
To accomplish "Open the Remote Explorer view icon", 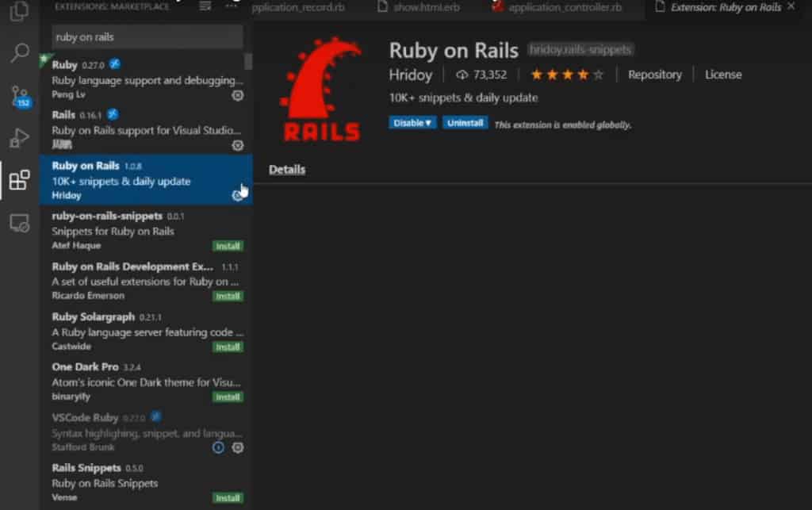I will pyautogui.click(x=20, y=223).
